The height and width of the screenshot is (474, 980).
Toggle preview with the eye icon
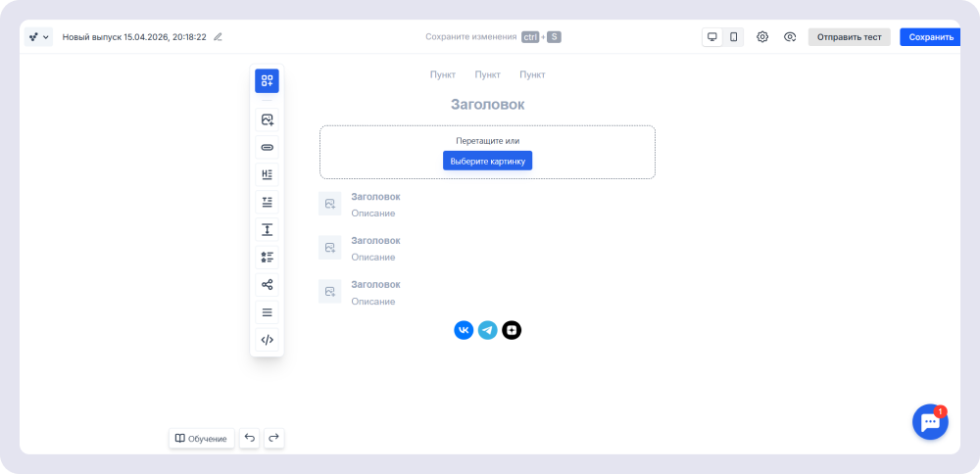point(790,37)
